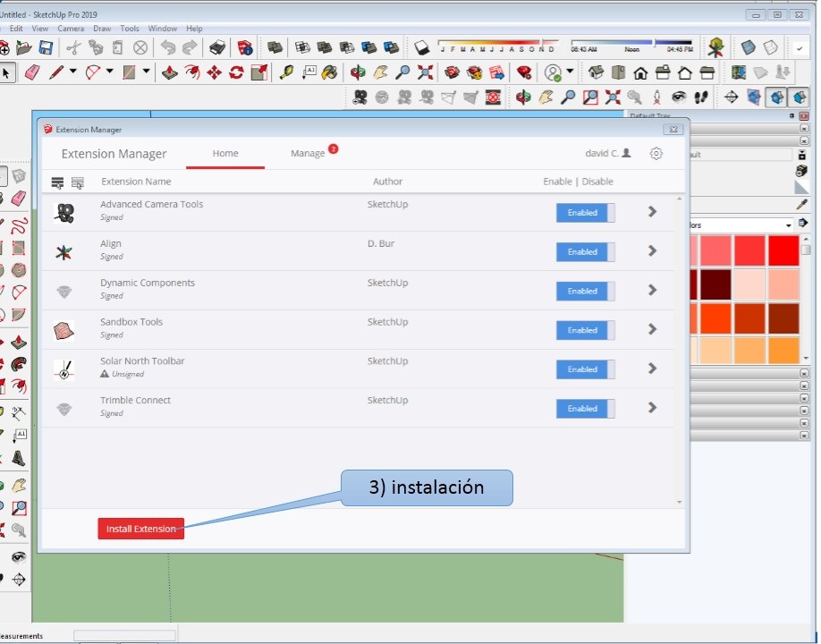This screenshot has height=644, width=821.
Task: Switch to Front view icon
Action: [x=640, y=72]
